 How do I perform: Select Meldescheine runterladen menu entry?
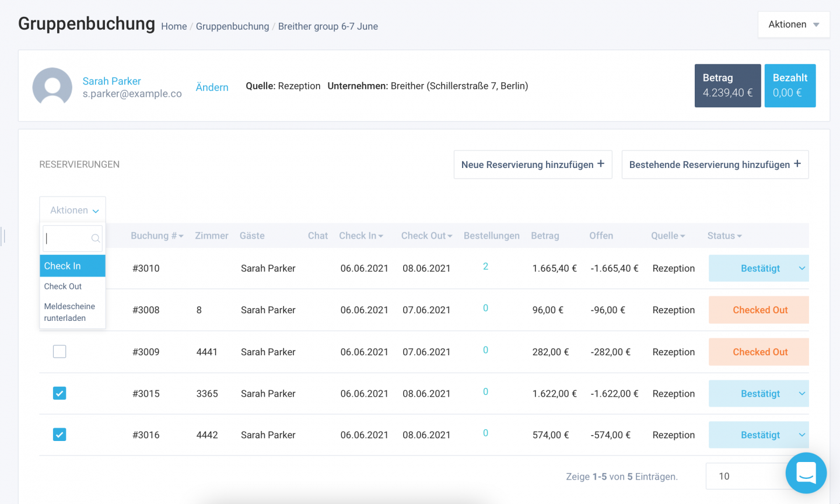[x=73, y=312]
